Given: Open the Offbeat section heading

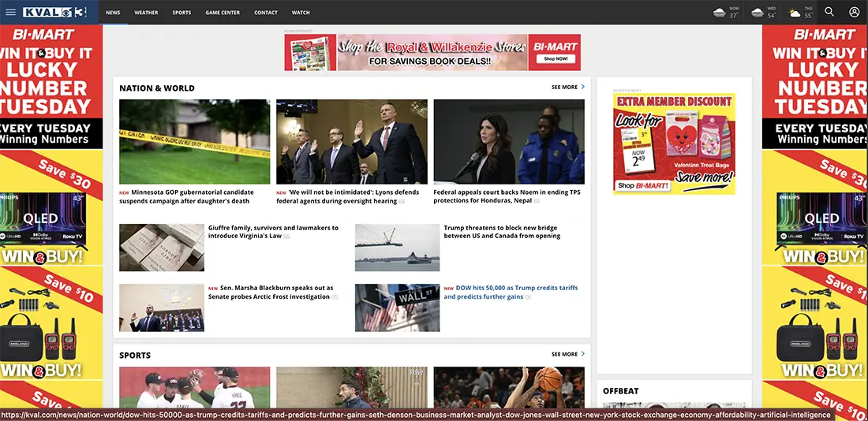Looking at the screenshot, I should pyautogui.click(x=620, y=390).
